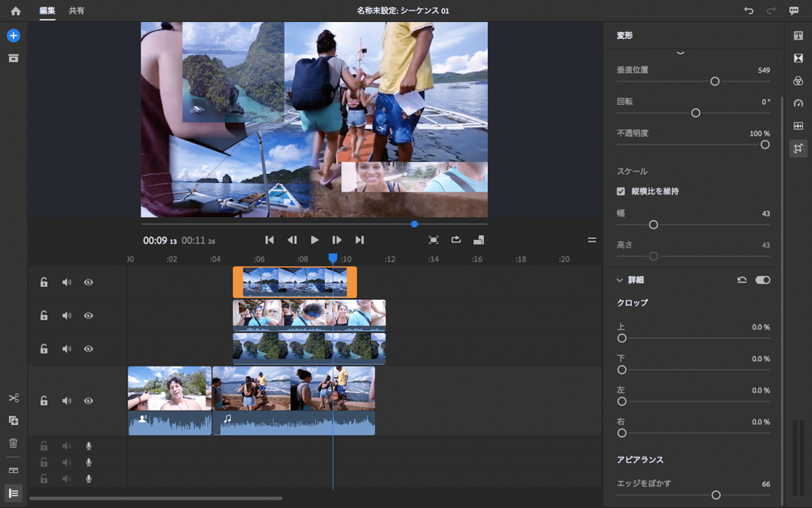Hide the top video track with its eye icon
Image resolution: width=812 pixels, height=508 pixels.
(x=89, y=283)
